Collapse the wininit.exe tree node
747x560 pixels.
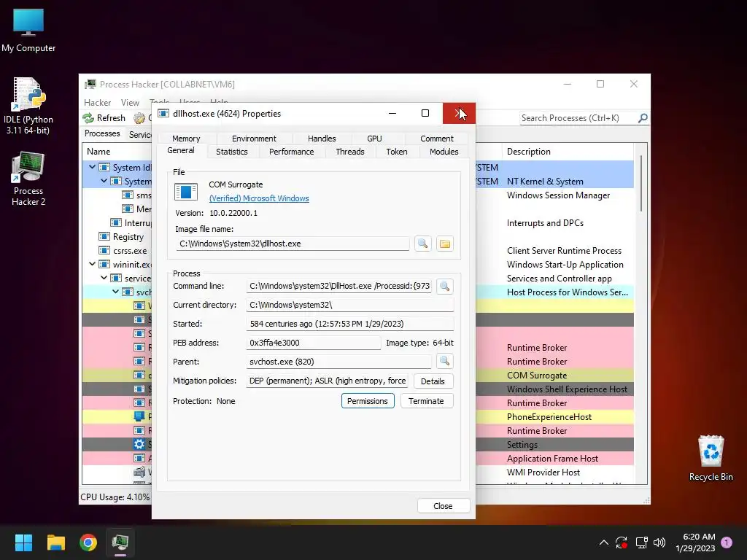[x=92, y=264]
